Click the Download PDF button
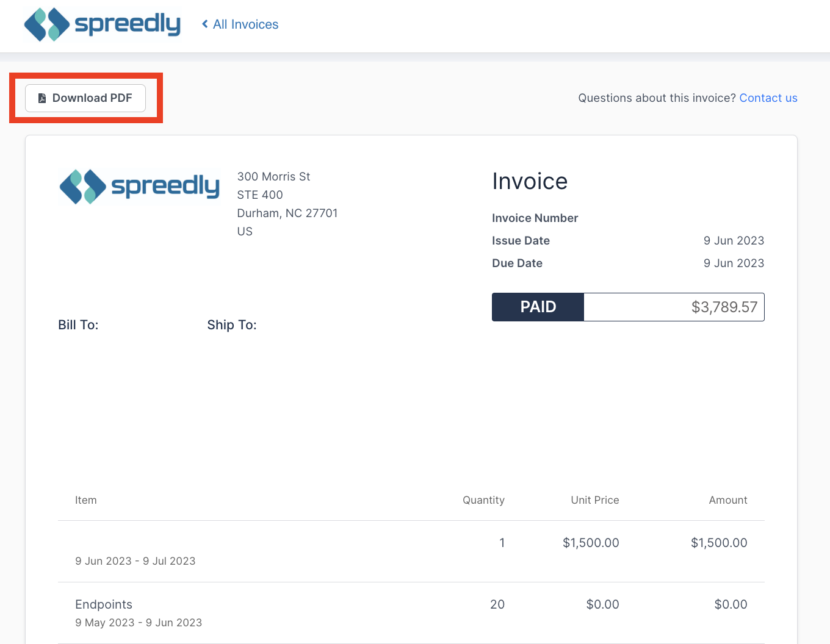This screenshot has width=830, height=644. 85,98
